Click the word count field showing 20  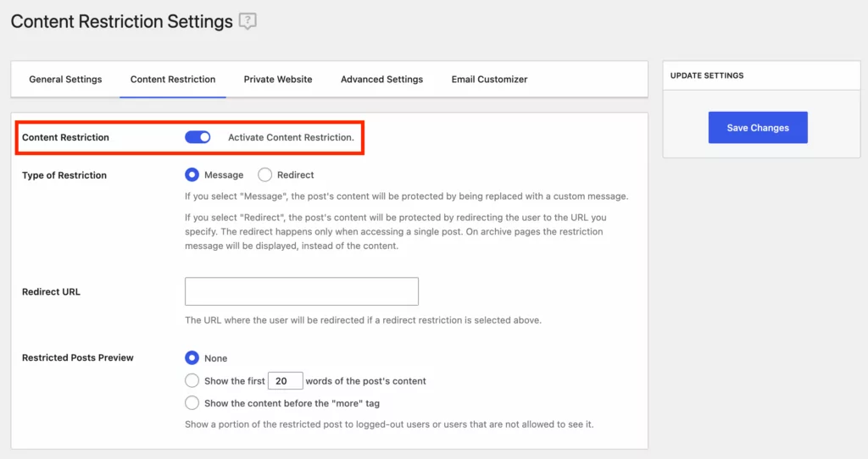285,381
